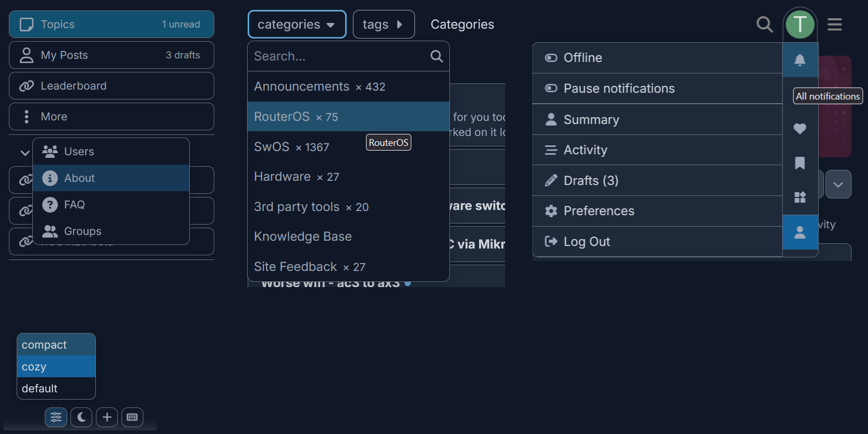Click the T user avatar

800,24
